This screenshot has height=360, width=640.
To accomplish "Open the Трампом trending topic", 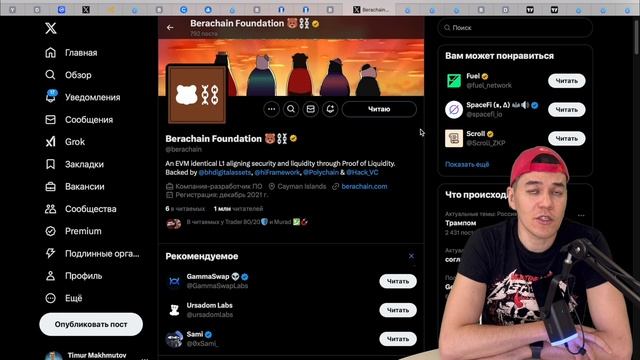I will [x=460, y=223].
